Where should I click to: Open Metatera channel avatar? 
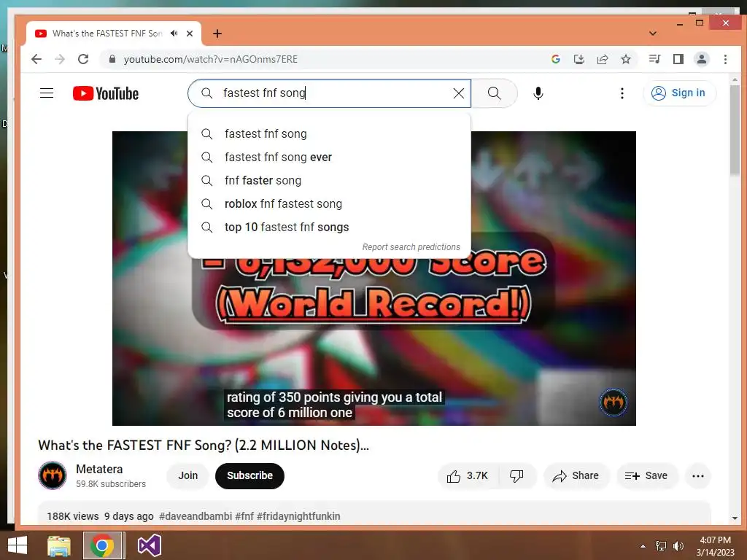[53, 475]
